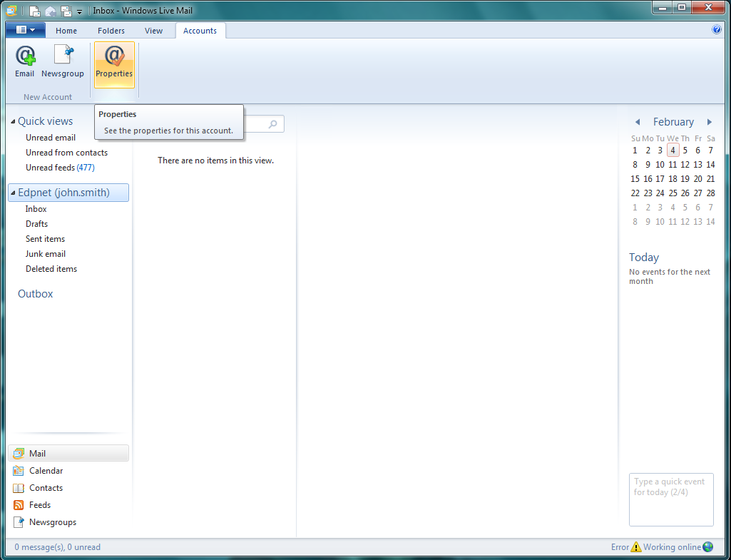This screenshot has height=560, width=731.
Task: Select today's date 4 in calendar
Action: 673,150
